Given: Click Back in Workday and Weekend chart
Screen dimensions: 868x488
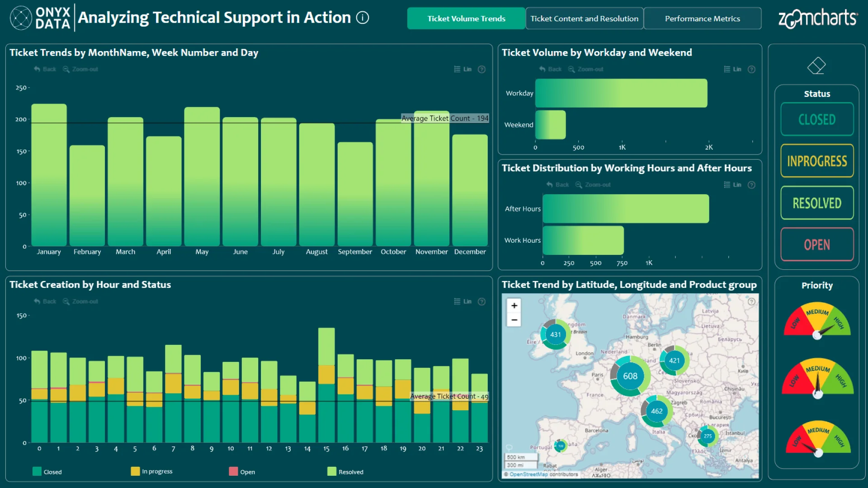Looking at the screenshot, I should point(550,69).
